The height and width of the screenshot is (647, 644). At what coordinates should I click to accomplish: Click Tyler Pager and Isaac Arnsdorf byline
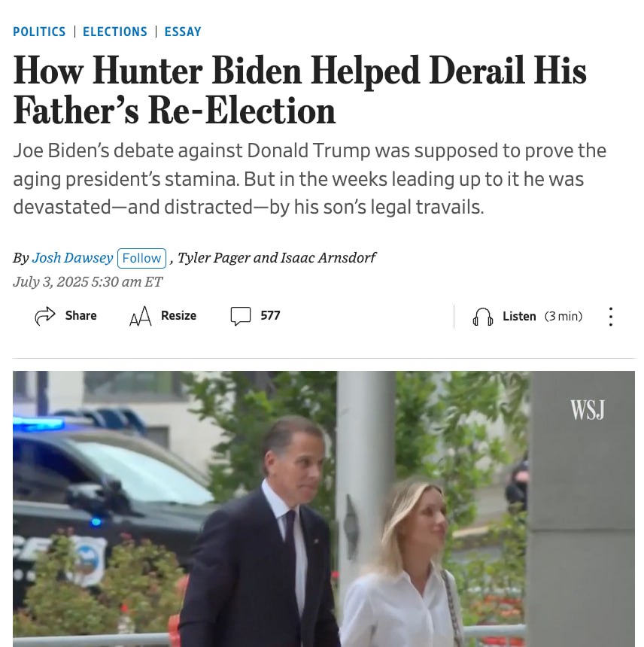276,258
